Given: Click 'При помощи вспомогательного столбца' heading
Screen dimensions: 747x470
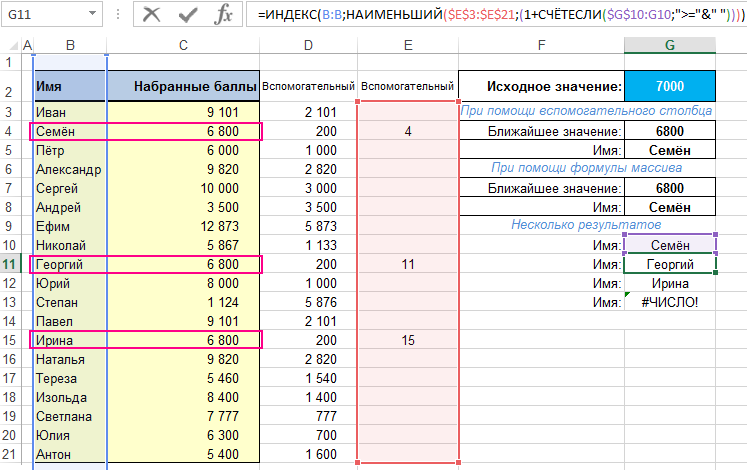Looking at the screenshot, I should tap(586, 111).
